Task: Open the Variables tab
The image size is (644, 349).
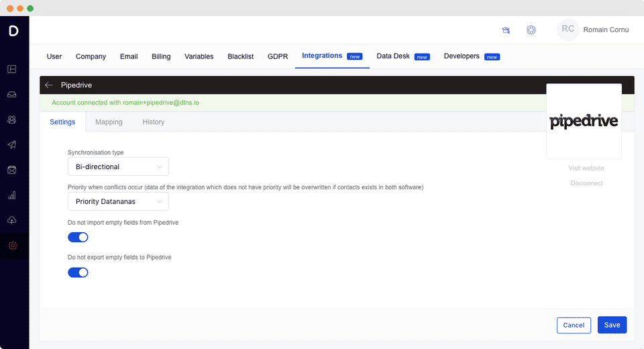Action: pyautogui.click(x=199, y=57)
